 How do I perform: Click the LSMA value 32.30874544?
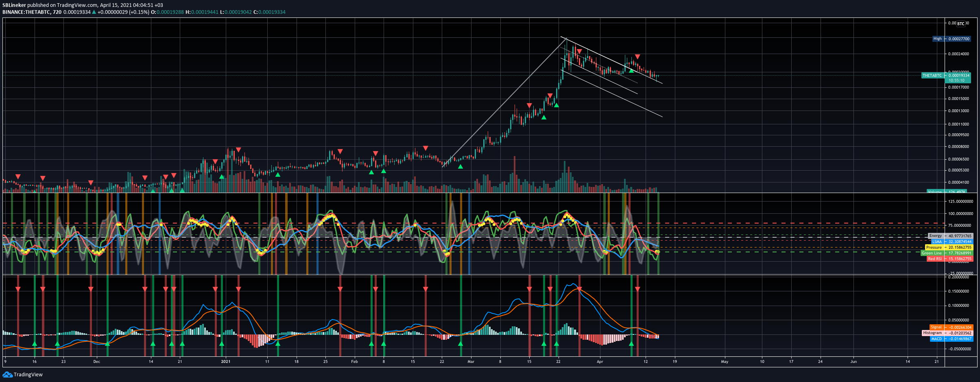tap(960, 241)
